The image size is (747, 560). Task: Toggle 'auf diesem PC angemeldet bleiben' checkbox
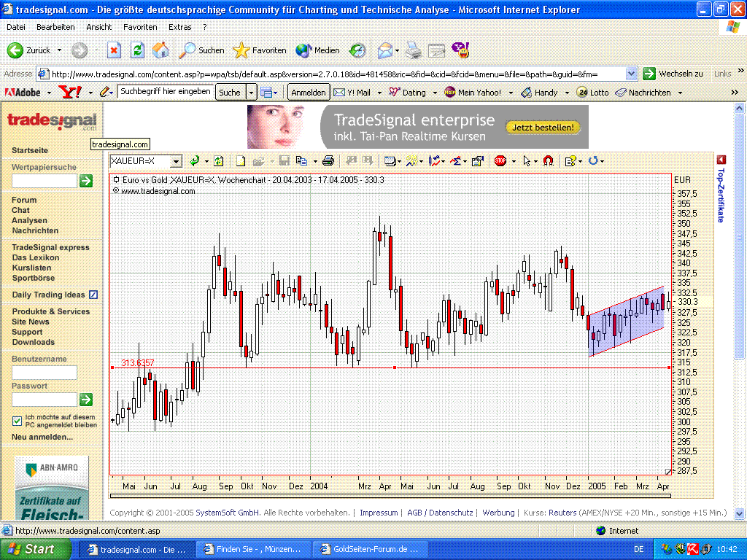pos(18,421)
